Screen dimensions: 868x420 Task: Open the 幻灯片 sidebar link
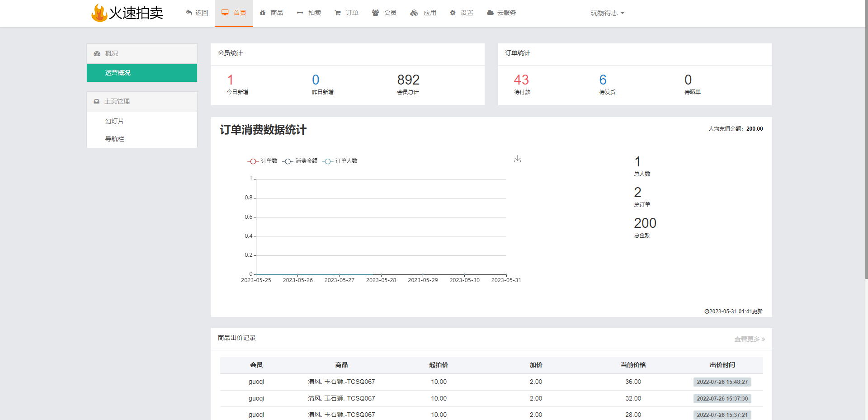click(x=115, y=121)
